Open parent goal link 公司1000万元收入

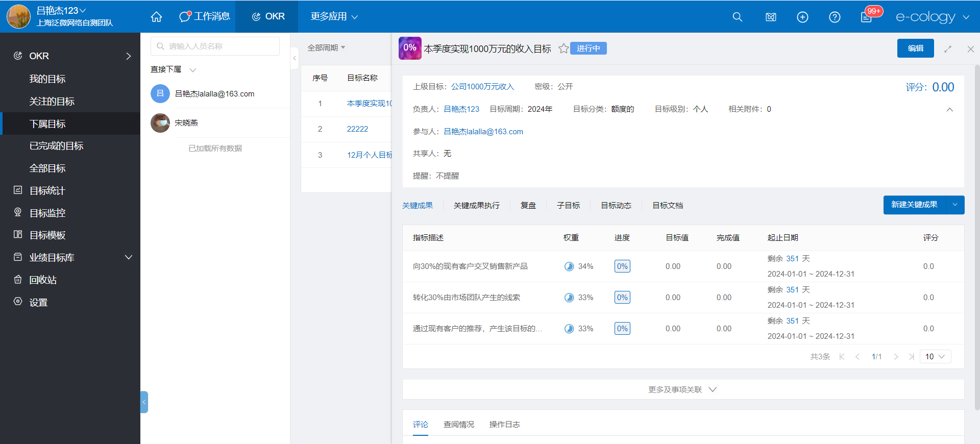tap(482, 87)
